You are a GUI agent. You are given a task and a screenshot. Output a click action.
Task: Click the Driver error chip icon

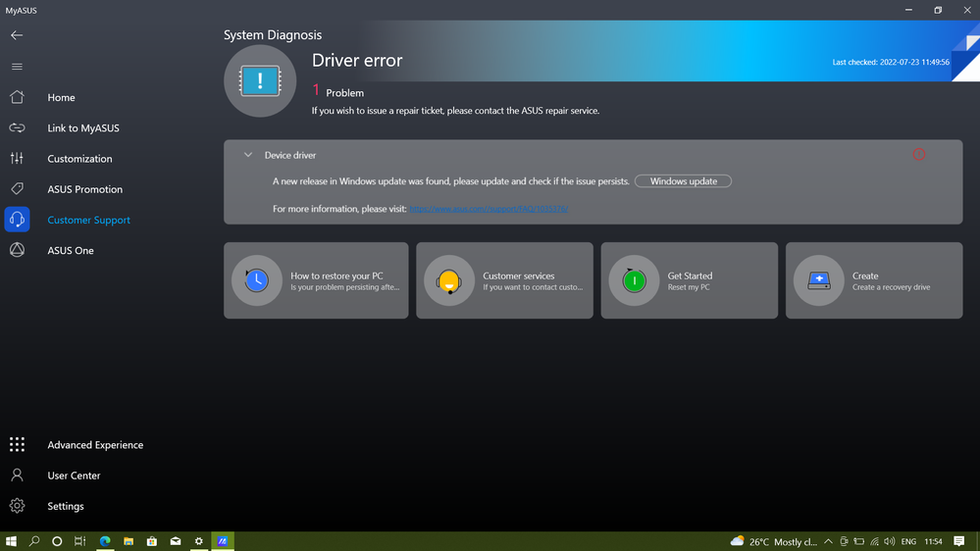260,81
